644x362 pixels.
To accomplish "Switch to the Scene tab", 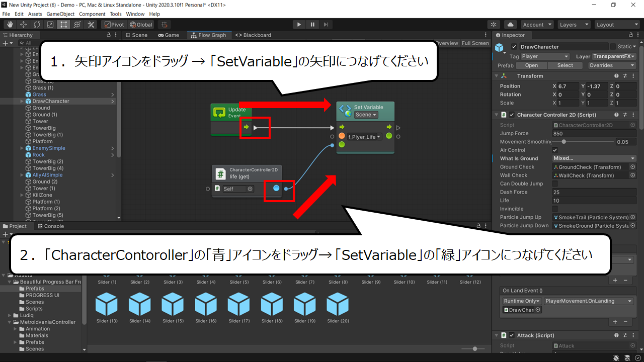I will coord(136,35).
